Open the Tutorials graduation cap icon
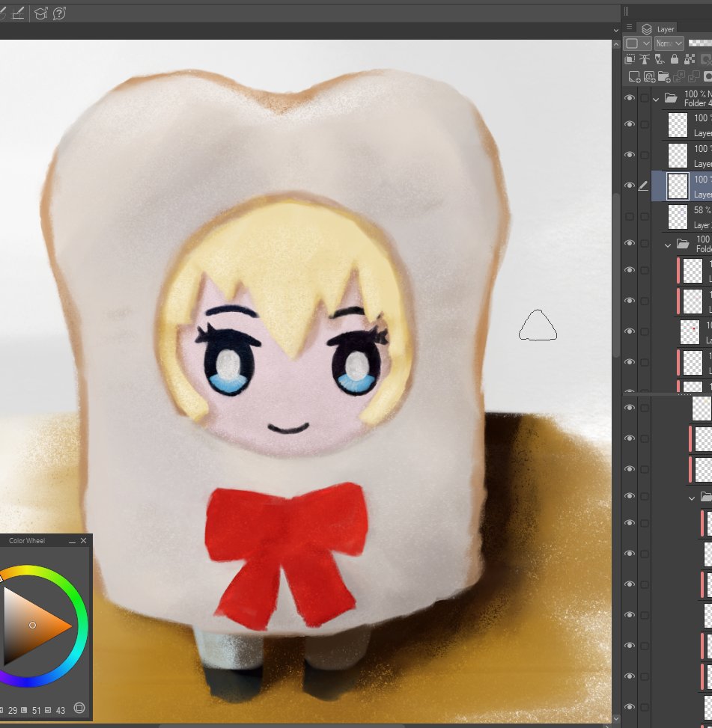Image resolution: width=712 pixels, height=728 pixels. pyautogui.click(x=41, y=14)
